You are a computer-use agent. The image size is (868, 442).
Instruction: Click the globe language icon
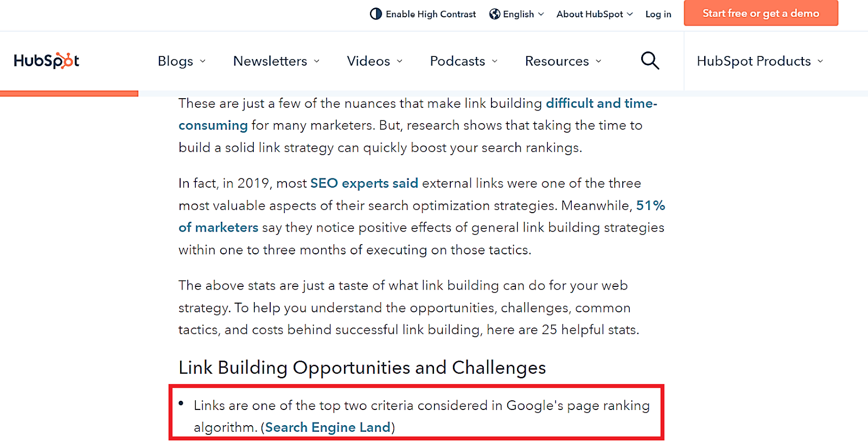pos(494,14)
